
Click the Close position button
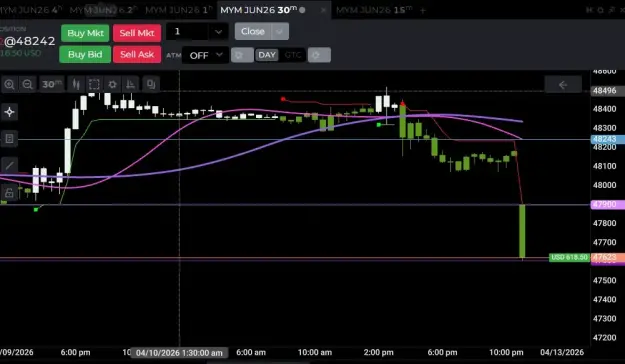coord(253,31)
